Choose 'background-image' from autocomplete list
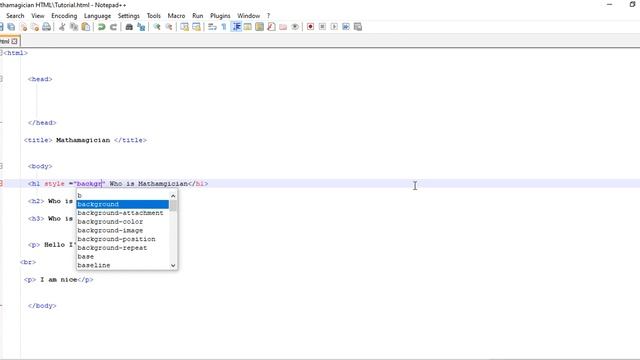Screen dimensions: 640x360 pyautogui.click(x=122, y=230)
